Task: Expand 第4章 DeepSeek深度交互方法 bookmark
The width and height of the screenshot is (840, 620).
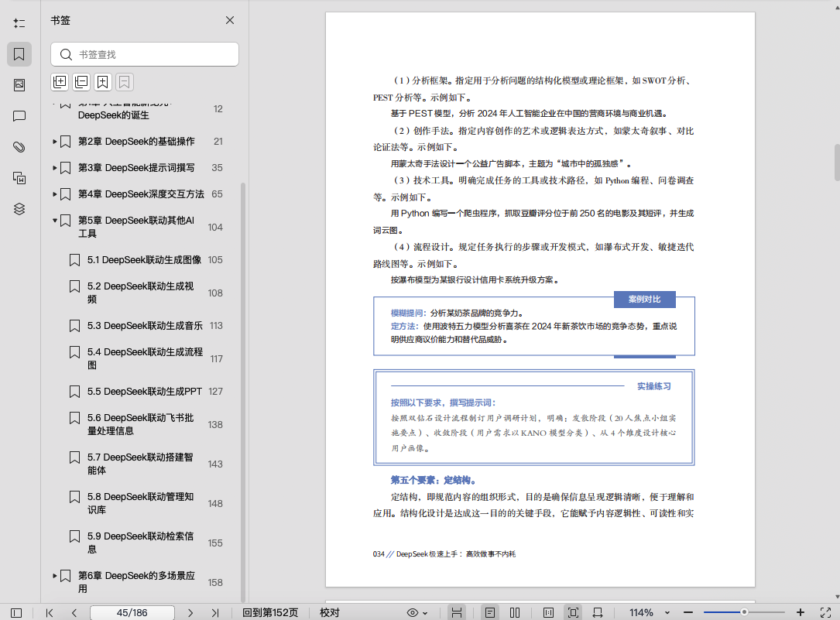Action: pos(55,194)
